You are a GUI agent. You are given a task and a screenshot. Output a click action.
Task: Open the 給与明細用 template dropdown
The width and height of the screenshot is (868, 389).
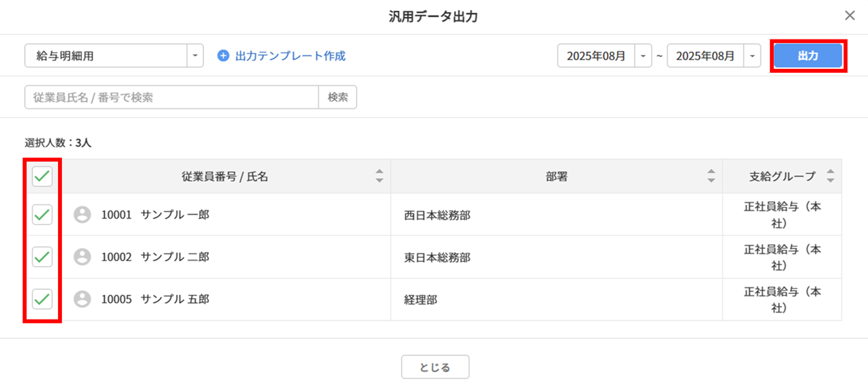click(195, 56)
